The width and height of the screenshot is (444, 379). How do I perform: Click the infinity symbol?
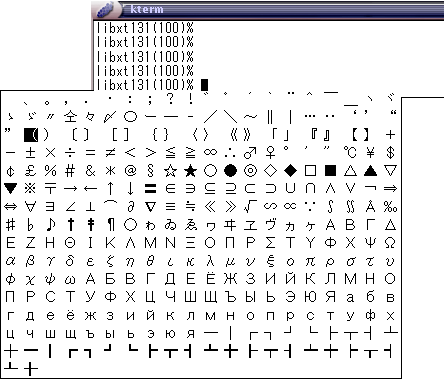click(210, 153)
